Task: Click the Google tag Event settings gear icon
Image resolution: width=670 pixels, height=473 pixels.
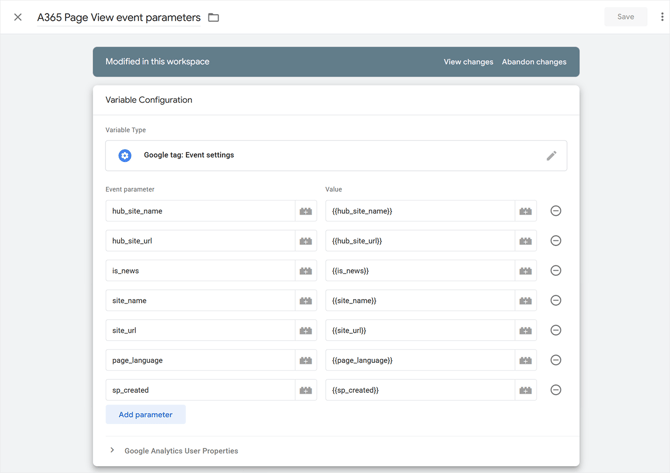Action: [125, 156]
